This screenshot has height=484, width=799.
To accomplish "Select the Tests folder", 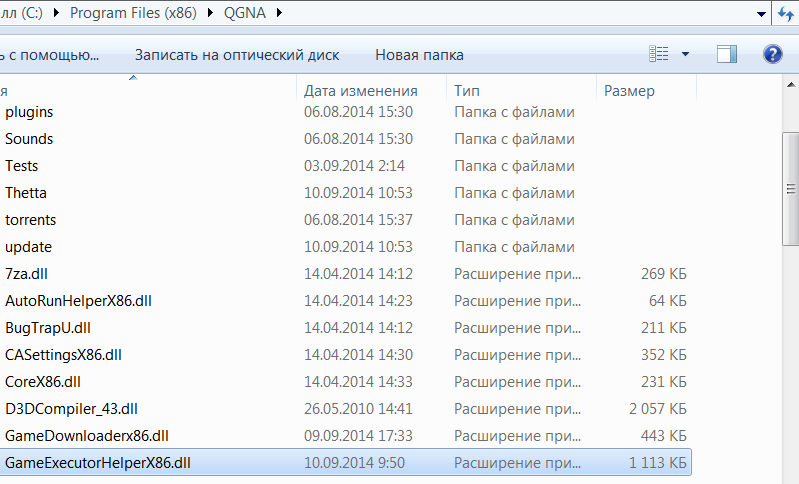I will click(x=21, y=166).
